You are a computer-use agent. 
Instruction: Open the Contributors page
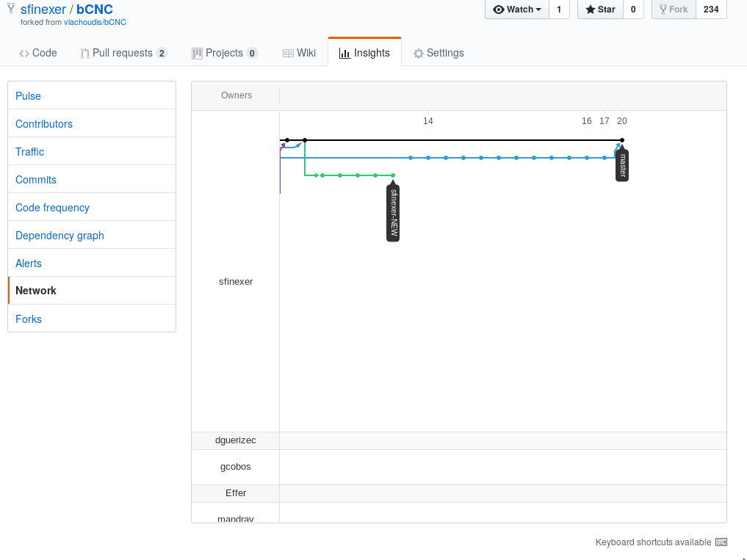point(43,123)
